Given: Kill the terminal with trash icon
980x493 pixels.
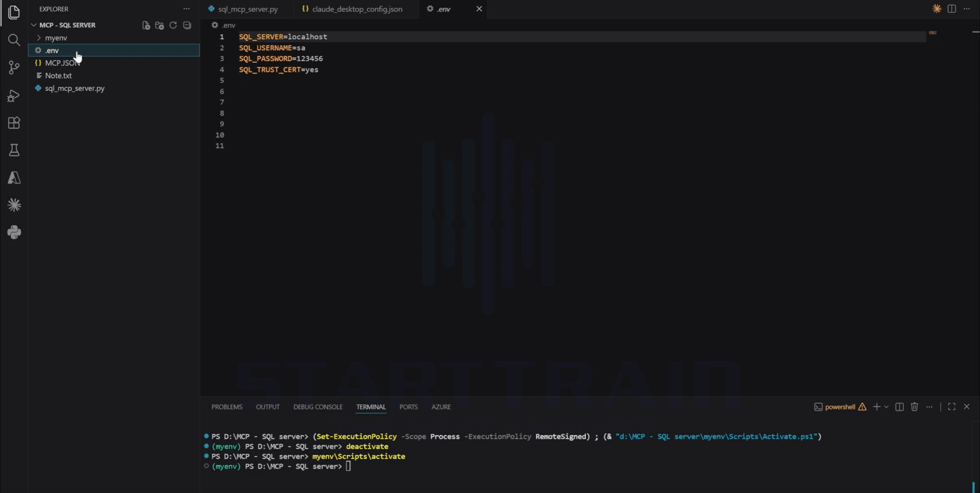Looking at the screenshot, I should pyautogui.click(x=914, y=407).
